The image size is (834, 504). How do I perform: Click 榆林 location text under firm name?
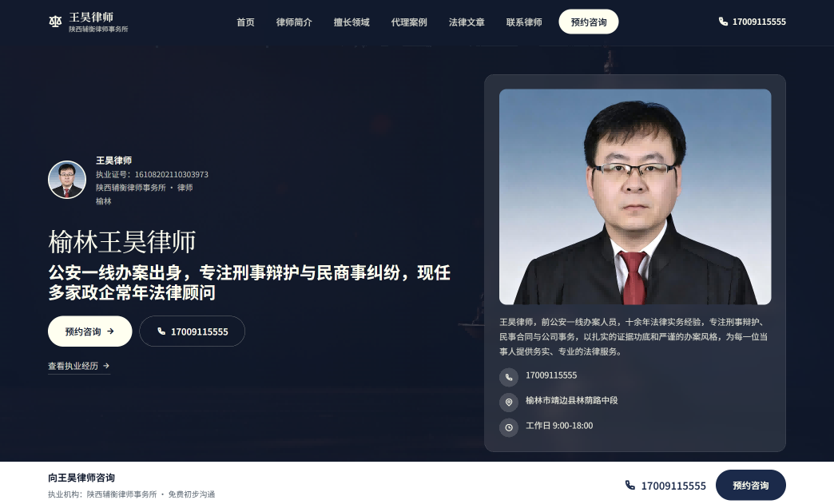(x=104, y=201)
